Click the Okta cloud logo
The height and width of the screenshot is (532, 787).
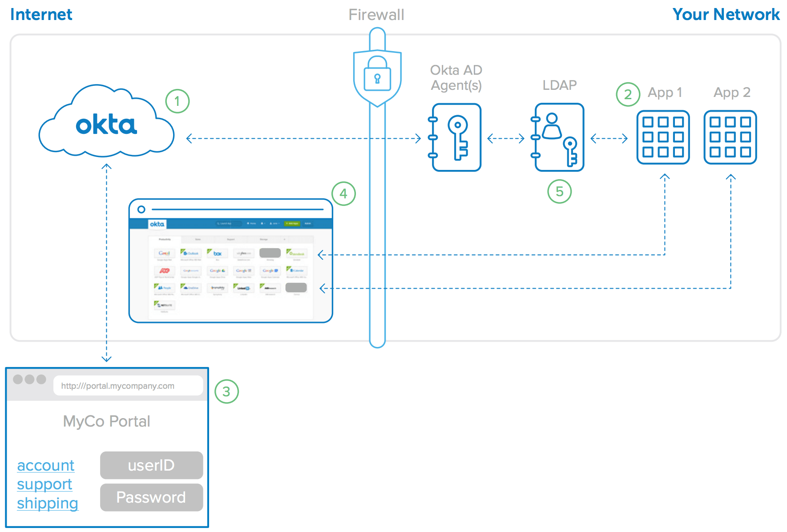(x=106, y=121)
